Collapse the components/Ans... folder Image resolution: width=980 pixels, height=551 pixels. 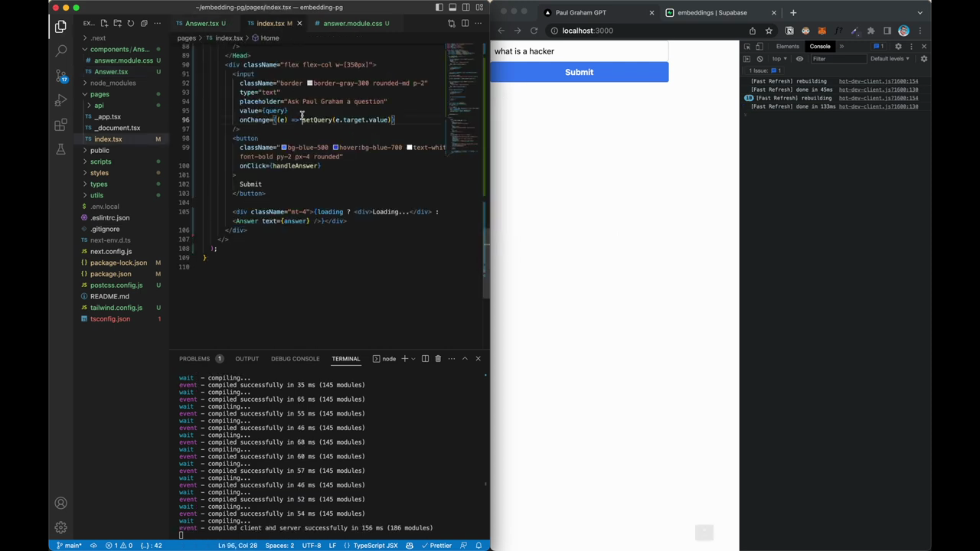(122, 49)
